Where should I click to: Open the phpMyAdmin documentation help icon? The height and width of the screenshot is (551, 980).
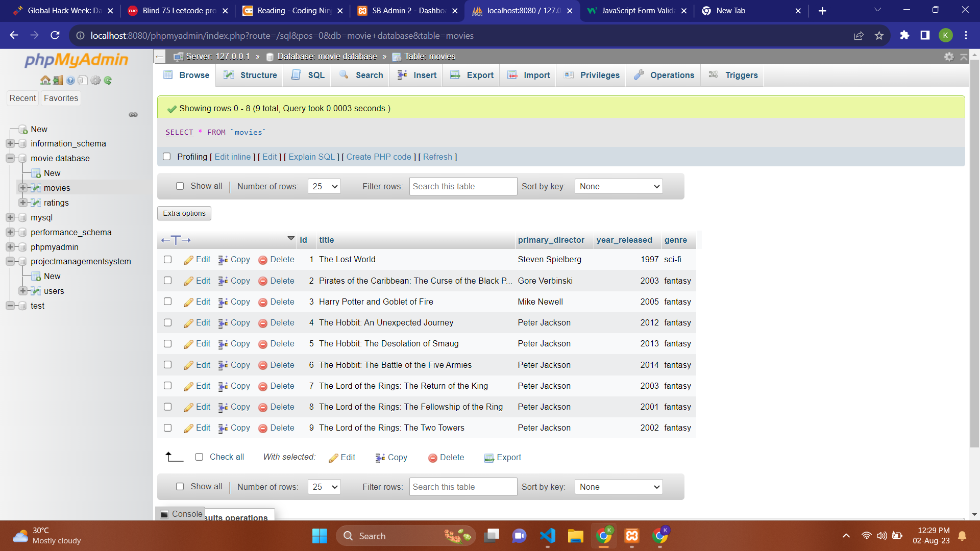[70, 80]
